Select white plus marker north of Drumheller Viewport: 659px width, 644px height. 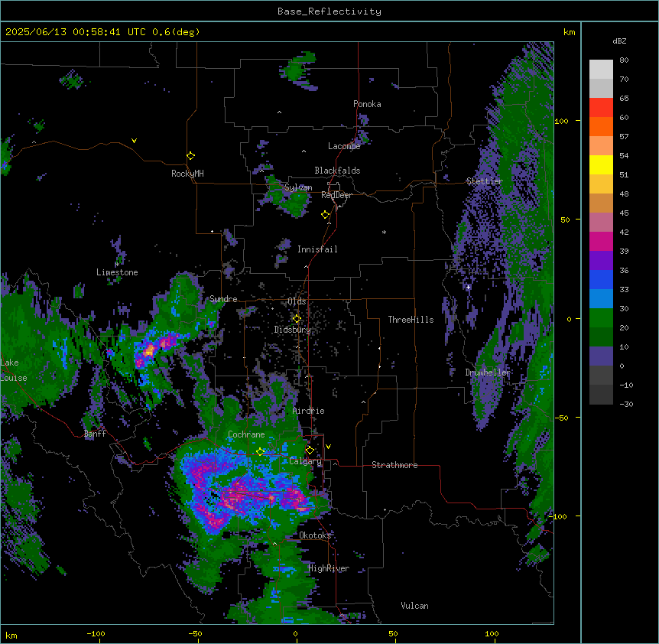(468, 287)
